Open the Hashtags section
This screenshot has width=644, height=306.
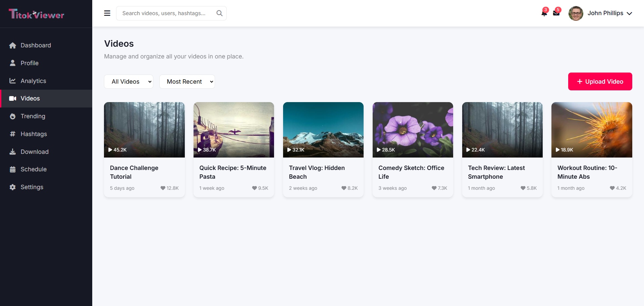pos(12,134)
